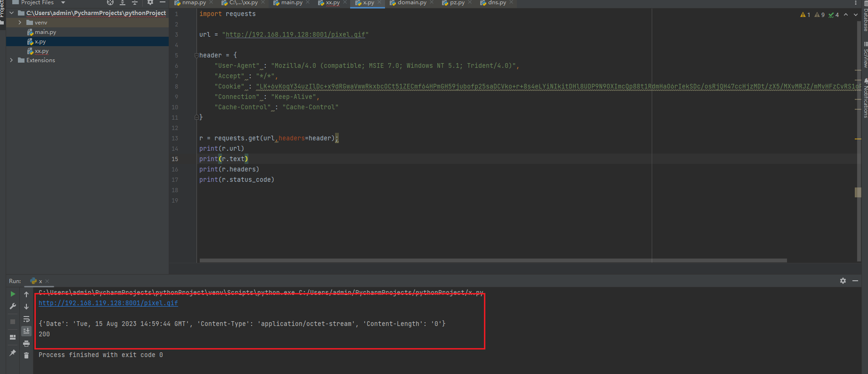Expand the venv folder
868x374 pixels.
click(20, 23)
